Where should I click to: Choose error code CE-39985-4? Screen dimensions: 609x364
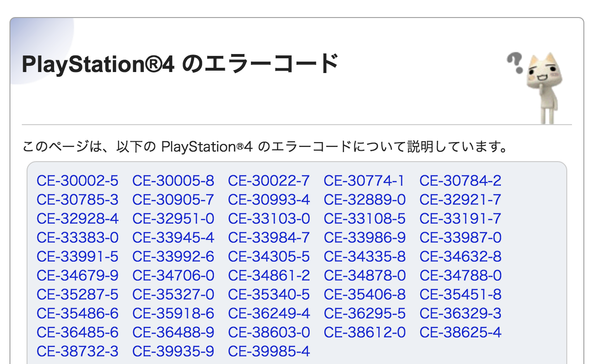pyautogui.click(x=269, y=351)
